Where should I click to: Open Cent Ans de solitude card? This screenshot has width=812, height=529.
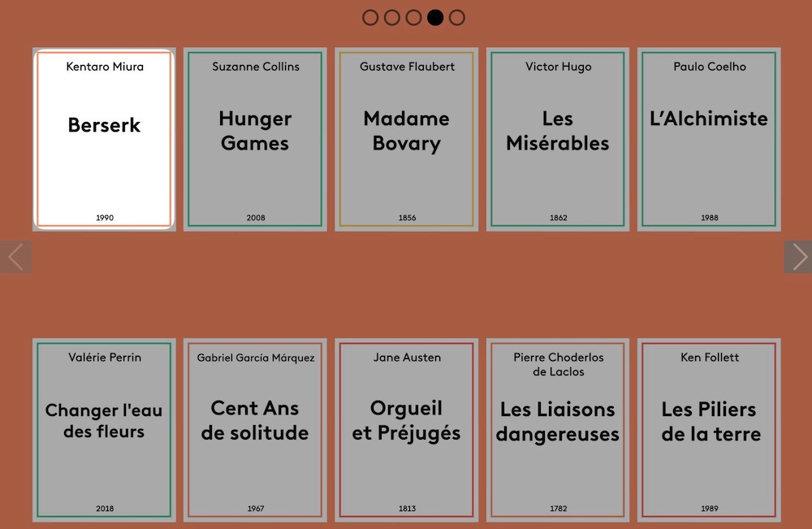(x=255, y=430)
